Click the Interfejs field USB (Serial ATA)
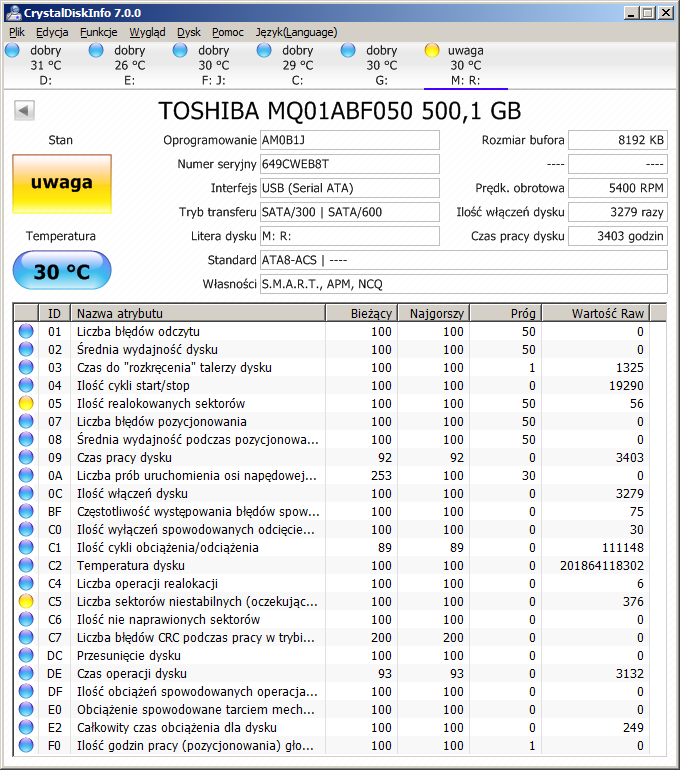680x770 pixels. coord(350,188)
